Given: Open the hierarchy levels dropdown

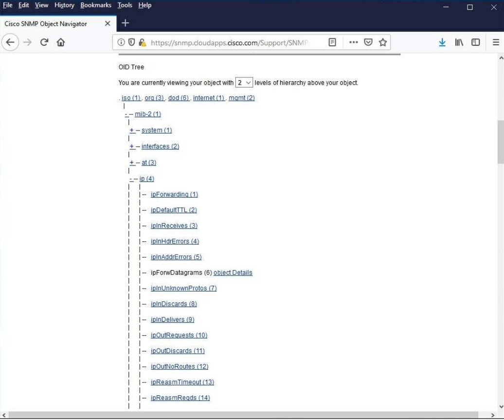Looking at the screenshot, I should point(244,83).
